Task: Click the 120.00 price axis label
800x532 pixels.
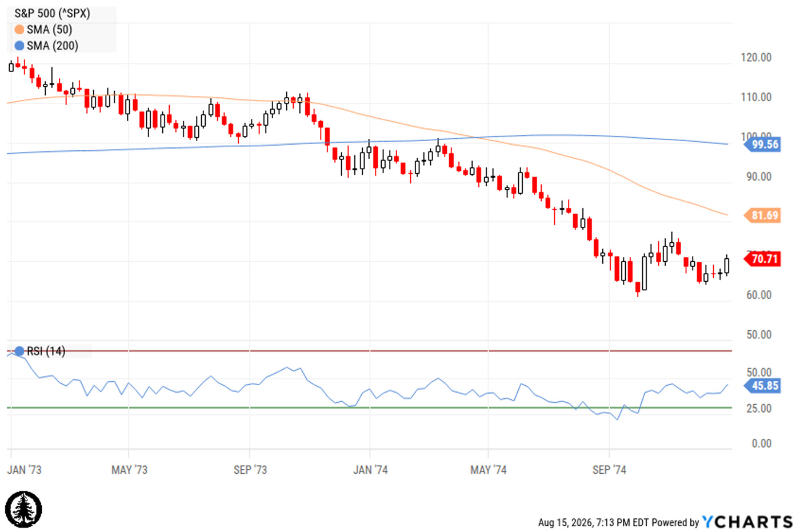Action: click(756, 58)
